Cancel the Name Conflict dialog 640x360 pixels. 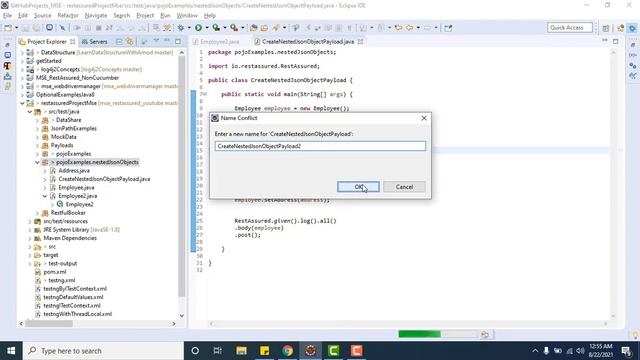[404, 187]
